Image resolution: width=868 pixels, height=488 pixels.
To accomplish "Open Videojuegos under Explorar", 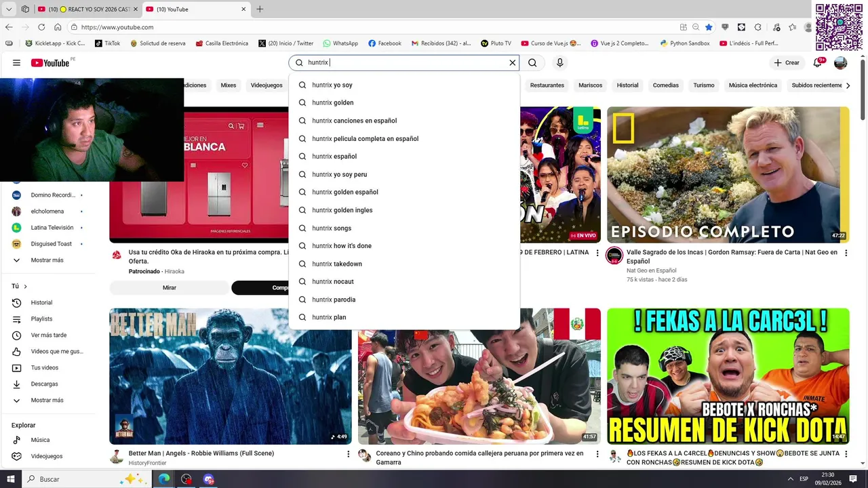I will click(x=47, y=456).
